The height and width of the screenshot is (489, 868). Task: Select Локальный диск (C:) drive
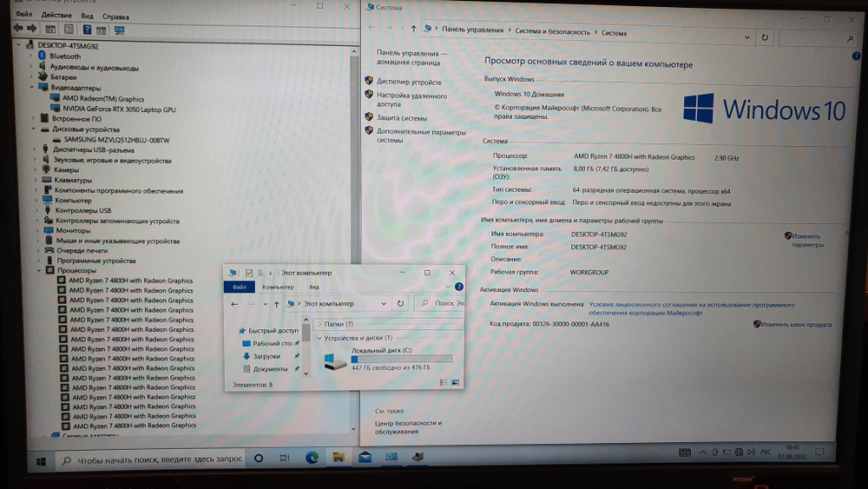point(387,359)
